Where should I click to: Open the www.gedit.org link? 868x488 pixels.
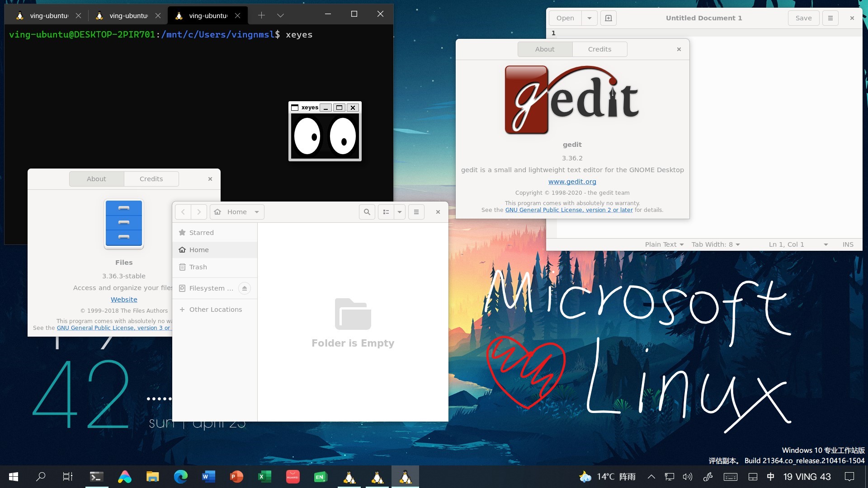tap(572, 182)
